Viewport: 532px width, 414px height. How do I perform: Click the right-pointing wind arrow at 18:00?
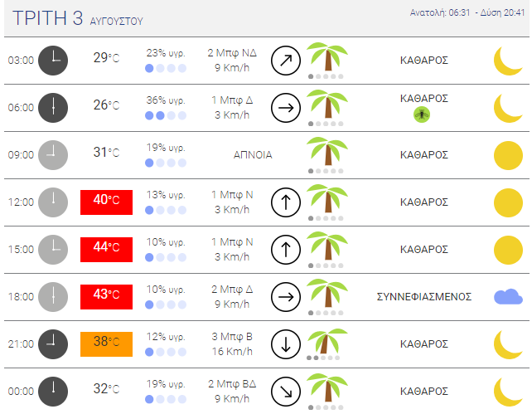pyautogui.click(x=286, y=297)
